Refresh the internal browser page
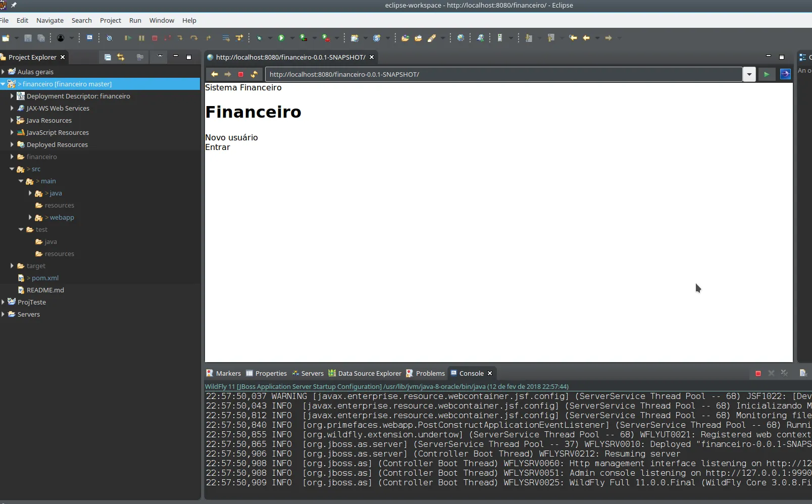Image resolution: width=812 pixels, height=504 pixels. (x=254, y=74)
